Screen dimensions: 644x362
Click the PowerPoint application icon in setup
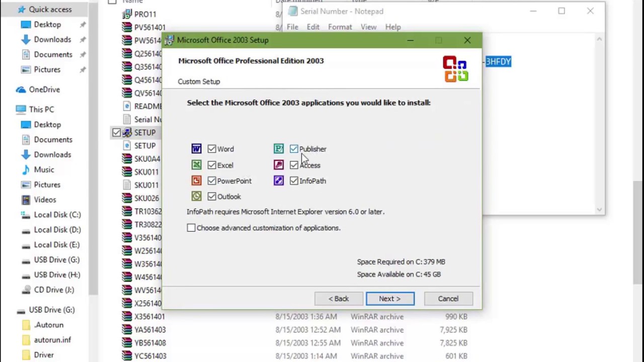coord(196,180)
